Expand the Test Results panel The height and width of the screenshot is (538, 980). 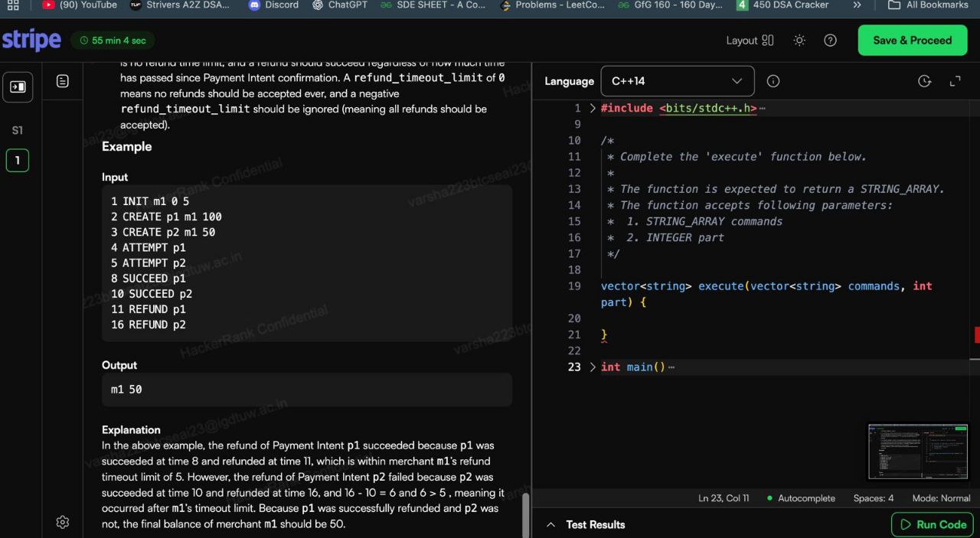click(550, 525)
